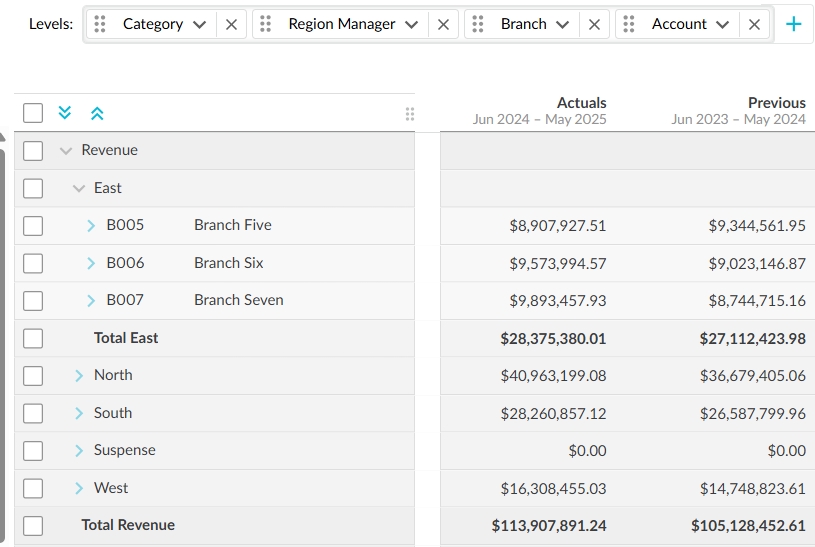Expand the B006 Branch Six row
Viewport: 815px width, 547px height.
tap(91, 263)
